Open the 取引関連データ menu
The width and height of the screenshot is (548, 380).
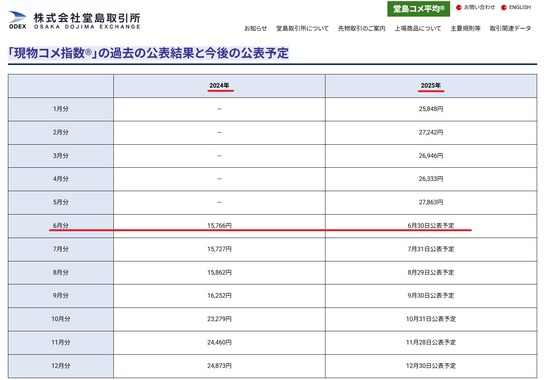click(510, 28)
